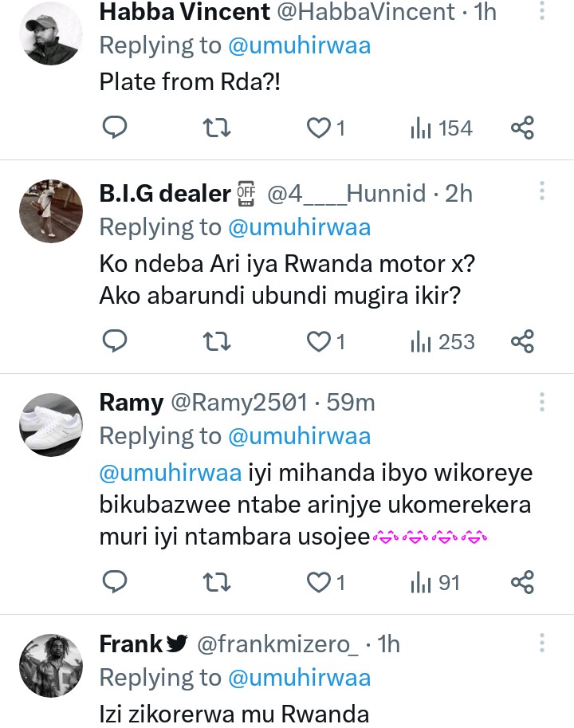This screenshot has width=574, height=728.
Task: Like Habba Vincent's tweet
Action: tap(320, 127)
